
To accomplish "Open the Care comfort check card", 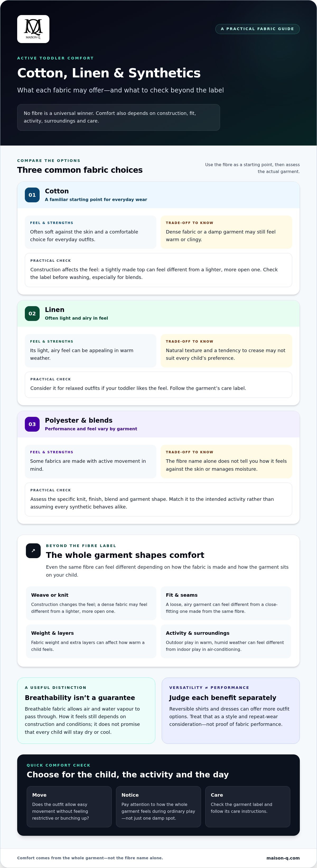I will click(248, 806).
